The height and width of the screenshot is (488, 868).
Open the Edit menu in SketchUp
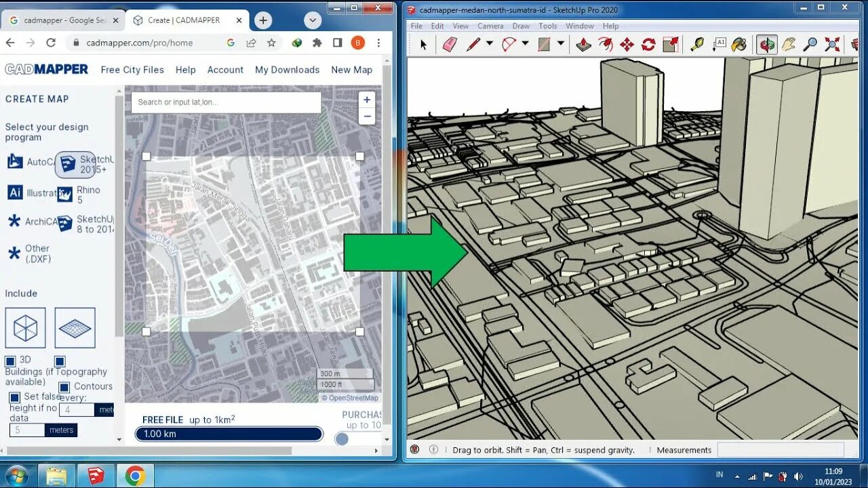[437, 26]
